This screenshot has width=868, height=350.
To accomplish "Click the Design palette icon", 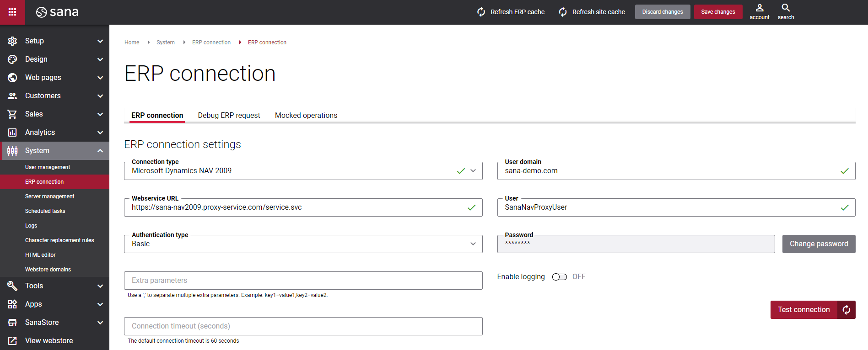I will click(x=12, y=59).
